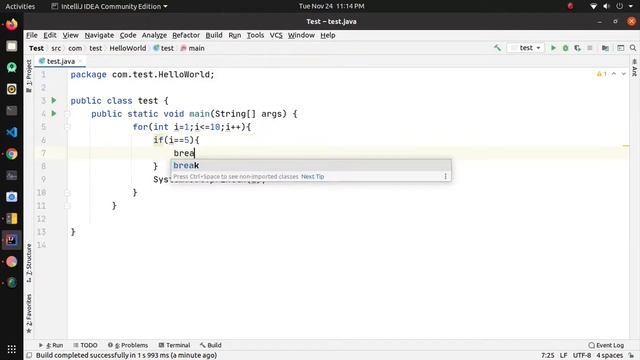
Task: Toggle the Run tool window button
Action: click(51, 345)
